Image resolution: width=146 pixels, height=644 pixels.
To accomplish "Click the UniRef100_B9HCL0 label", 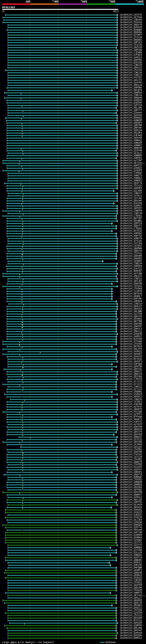I will pos(131,638).
